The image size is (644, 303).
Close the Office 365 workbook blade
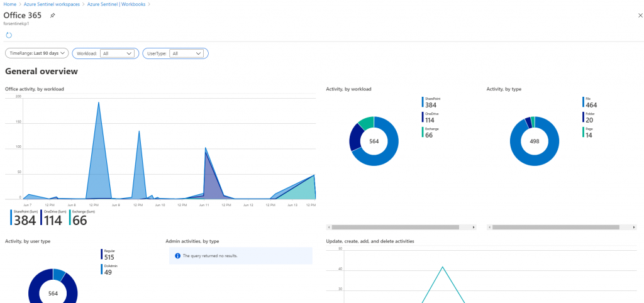[640, 16]
